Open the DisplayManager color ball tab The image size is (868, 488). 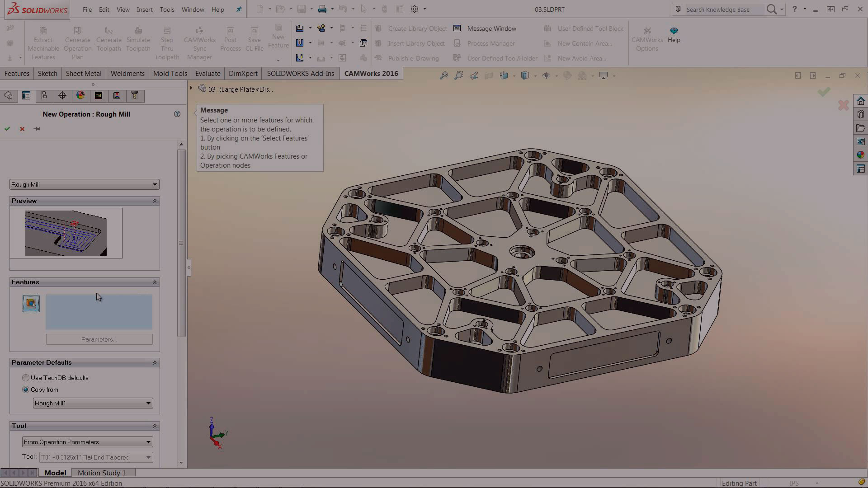(80, 95)
